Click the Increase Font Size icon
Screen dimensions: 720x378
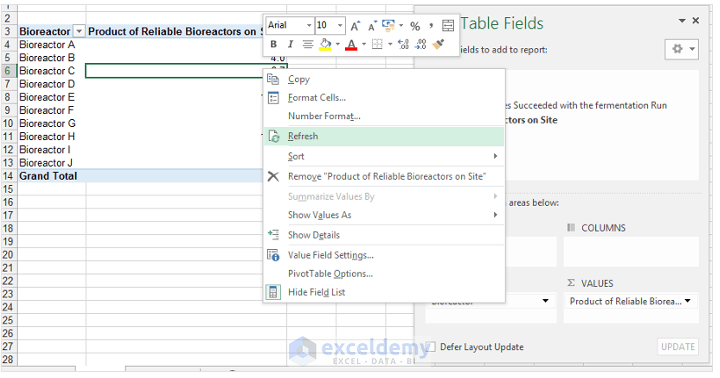coord(355,26)
